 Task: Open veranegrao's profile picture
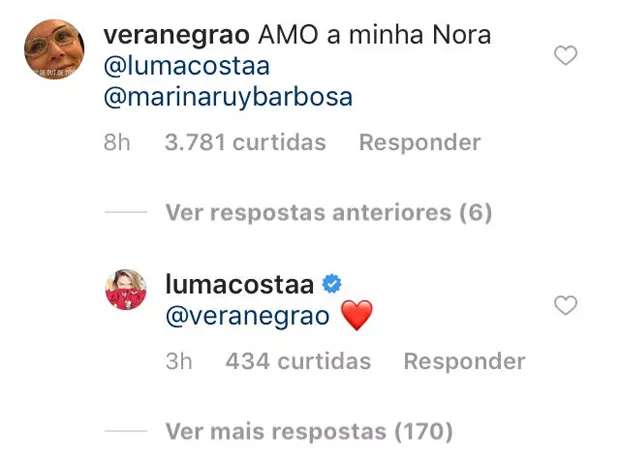coord(53,51)
